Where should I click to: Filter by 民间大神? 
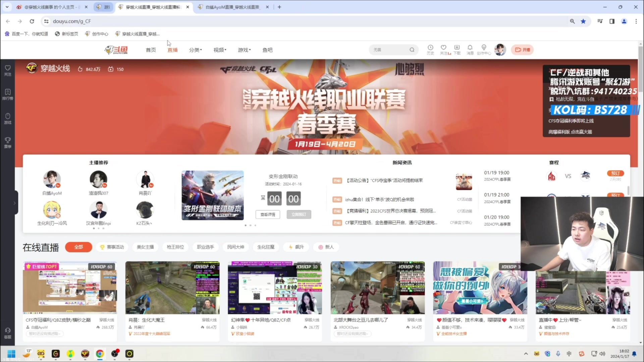pos(236,247)
